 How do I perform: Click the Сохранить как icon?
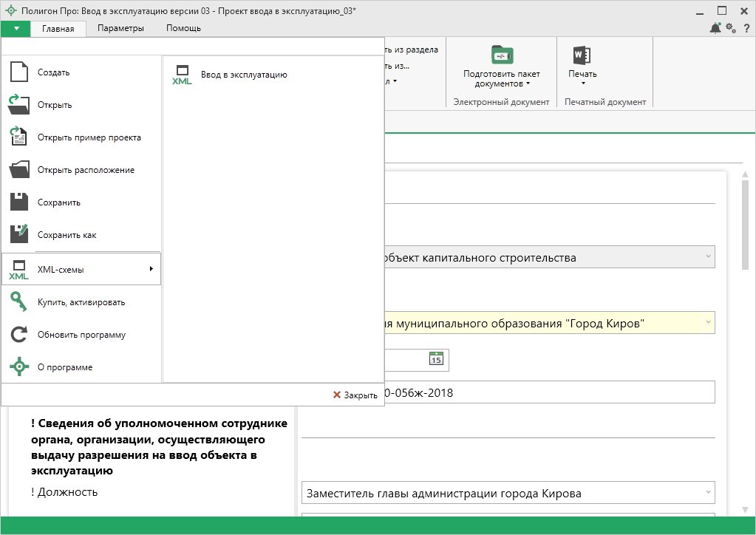tap(18, 234)
